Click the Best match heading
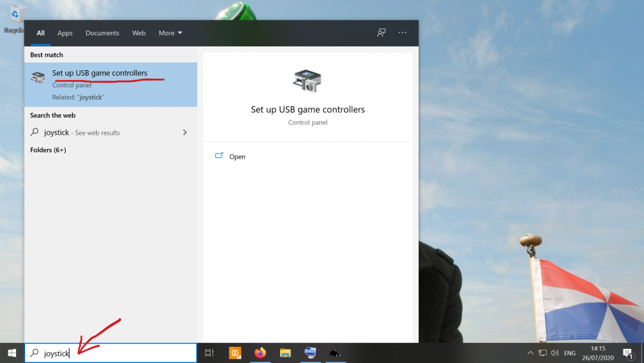This screenshot has width=644, height=363. (x=46, y=55)
